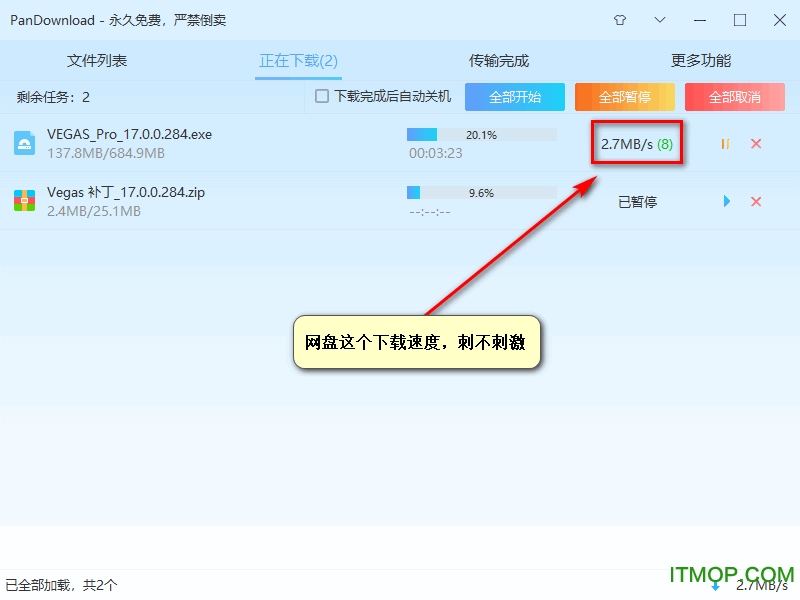
Task: Click the exe file icon for VEGAS_Pro
Action: (24, 143)
